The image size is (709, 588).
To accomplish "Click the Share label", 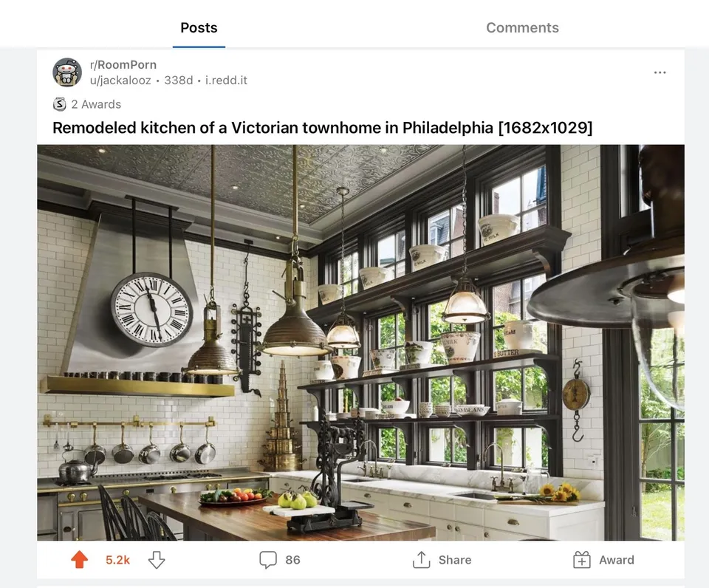I will pyautogui.click(x=455, y=560).
